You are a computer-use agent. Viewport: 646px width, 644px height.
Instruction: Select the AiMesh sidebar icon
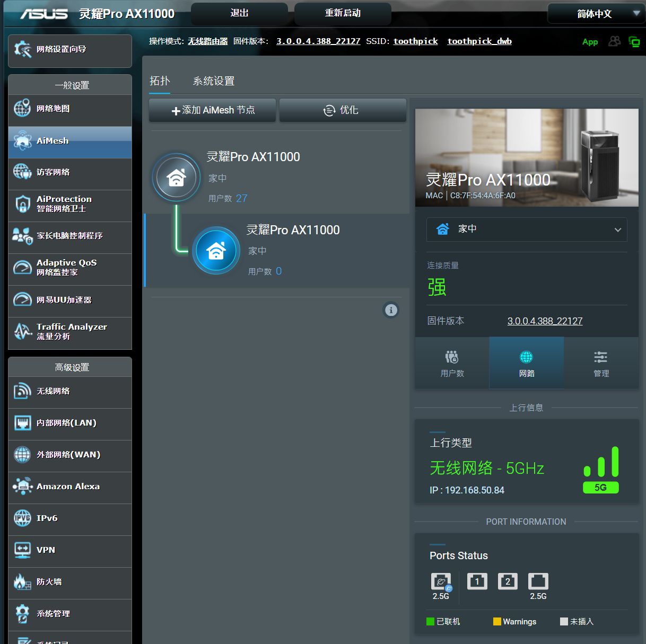(x=22, y=140)
